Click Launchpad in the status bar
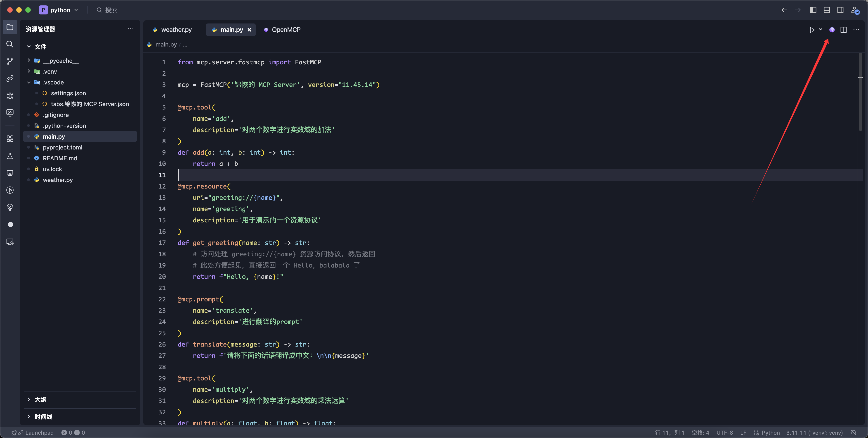Screen dimensions: 868x438 (x=39, y=433)
